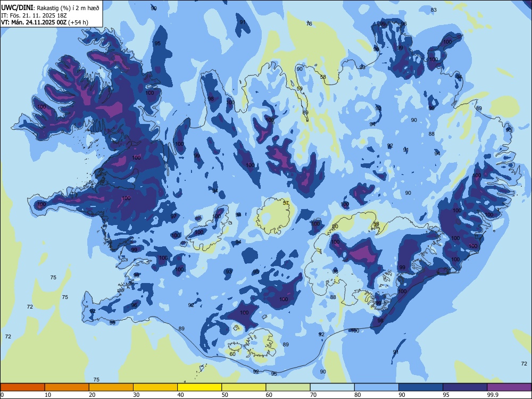Click the legend tick label '30'

[x=136, y=395]
